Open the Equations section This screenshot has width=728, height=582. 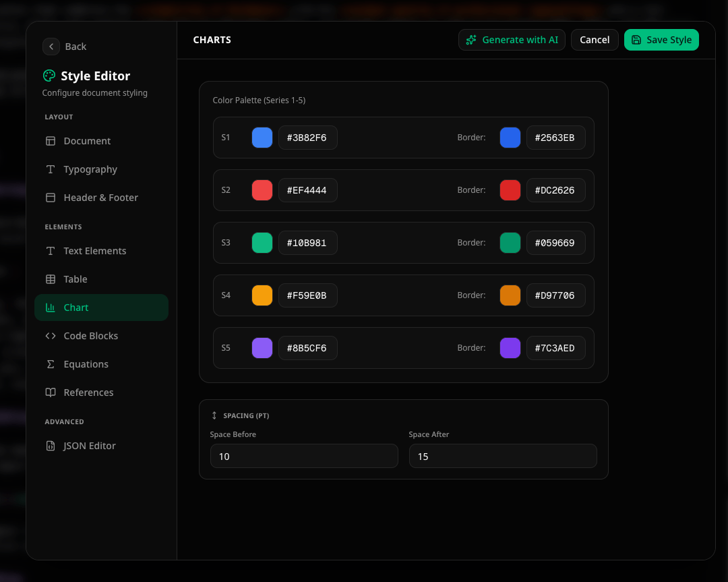(101, 365)
